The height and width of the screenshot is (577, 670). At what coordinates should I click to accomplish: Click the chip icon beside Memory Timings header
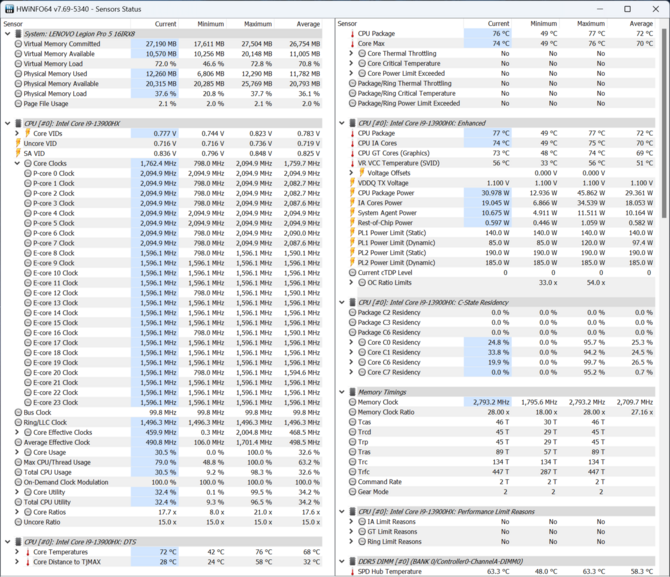pos(350,393)
